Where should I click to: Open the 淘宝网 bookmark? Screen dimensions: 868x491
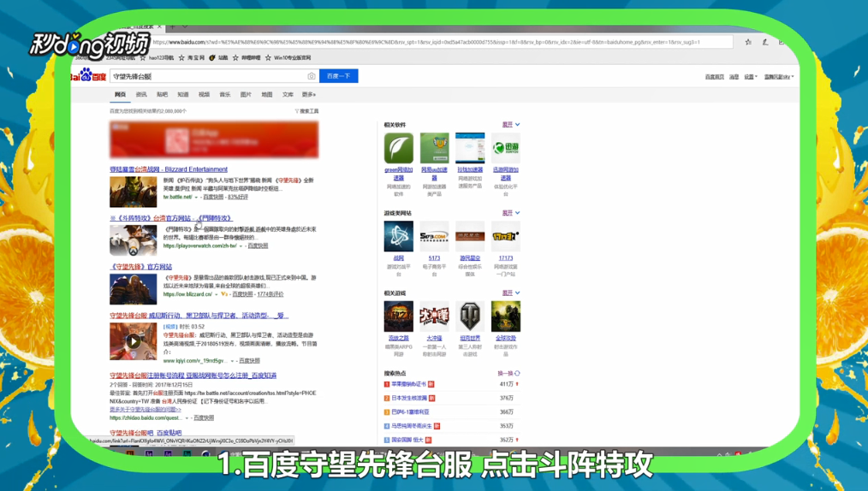pos(192,57)
